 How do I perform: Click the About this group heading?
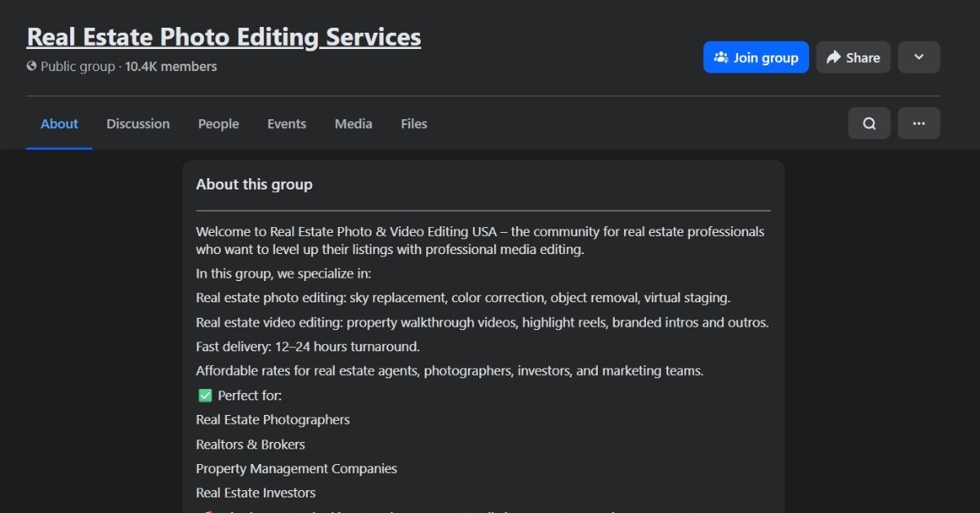pyautogui.click(x=254, y=185)
